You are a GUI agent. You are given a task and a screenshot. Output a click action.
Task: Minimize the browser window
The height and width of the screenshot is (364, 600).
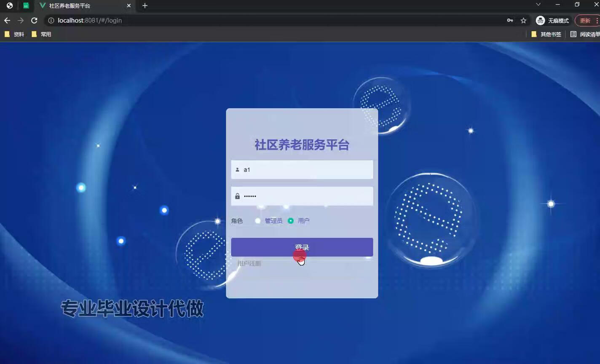(558, 4)
